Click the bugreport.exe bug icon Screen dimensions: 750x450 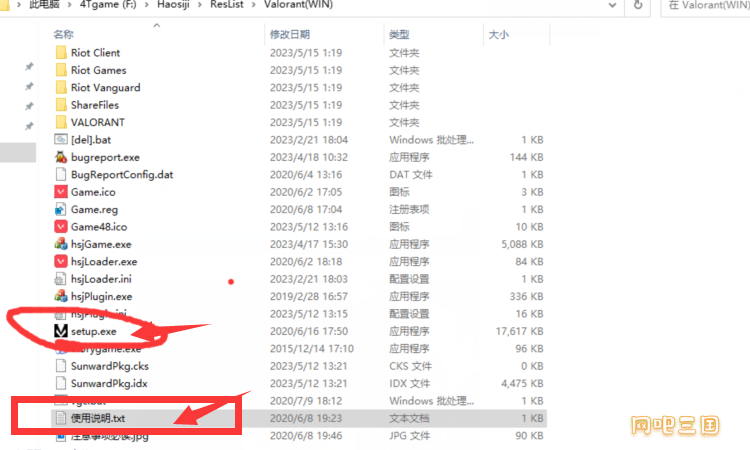(61, 157)
